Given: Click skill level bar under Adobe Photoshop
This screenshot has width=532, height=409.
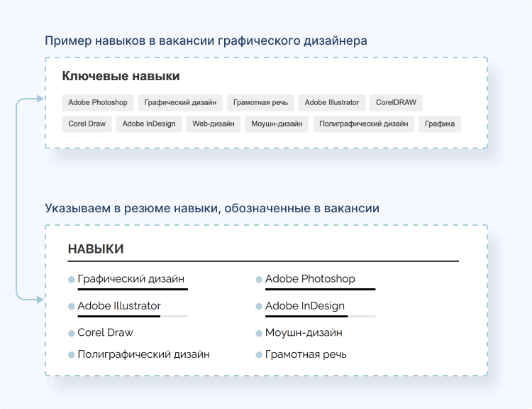Looking at the screenshot, I should pos(321,290).
